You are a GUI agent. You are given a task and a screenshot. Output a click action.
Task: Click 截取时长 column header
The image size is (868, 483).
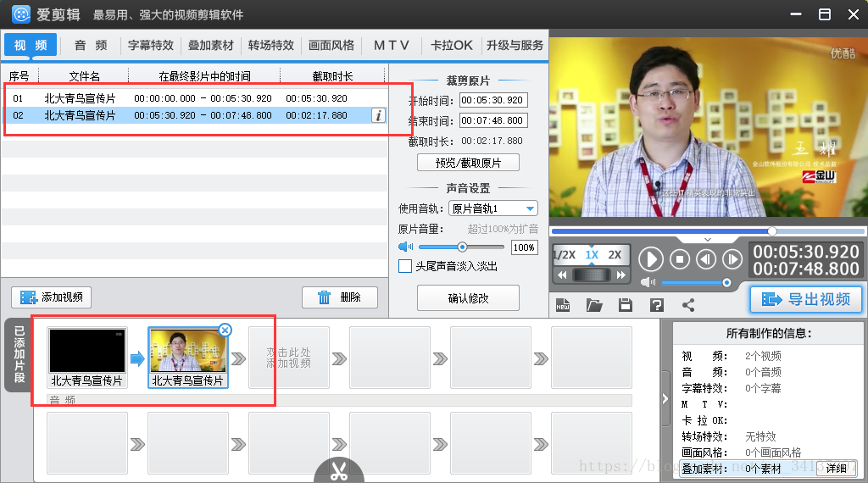pos(332,76)
